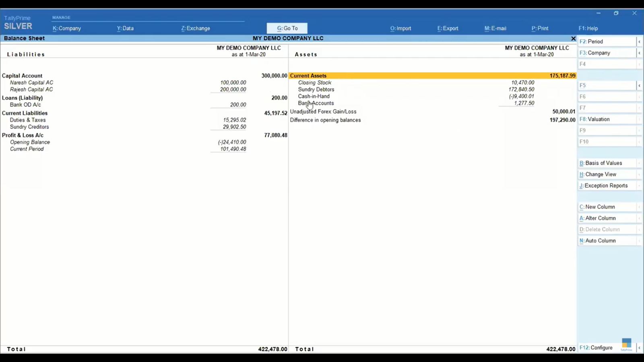
Task: Print the Balance Sheet
Action: click(539, 28)
